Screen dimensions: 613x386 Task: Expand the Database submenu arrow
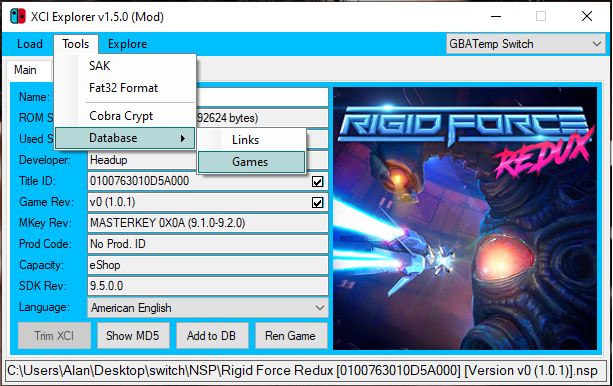pos(183,138)
